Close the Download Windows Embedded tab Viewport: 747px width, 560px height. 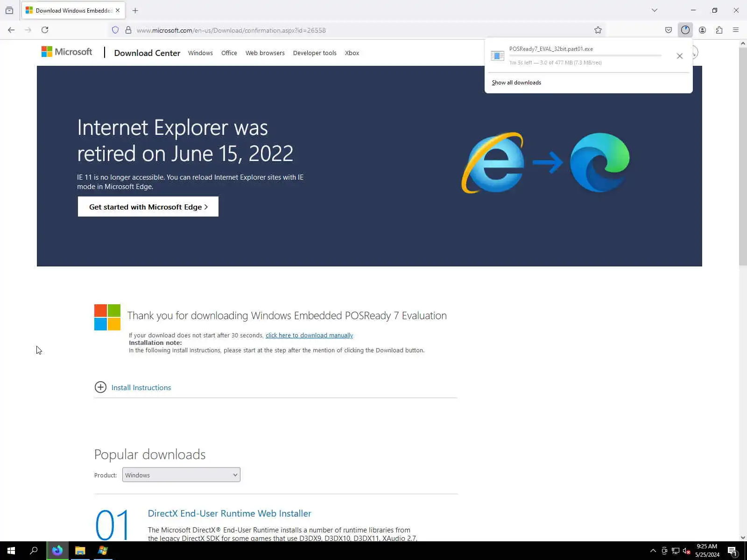click(118, 10)
